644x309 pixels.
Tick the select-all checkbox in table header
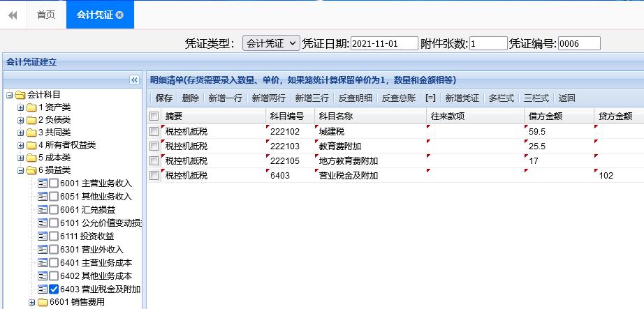pyautogui.click(x=154, y=116)
